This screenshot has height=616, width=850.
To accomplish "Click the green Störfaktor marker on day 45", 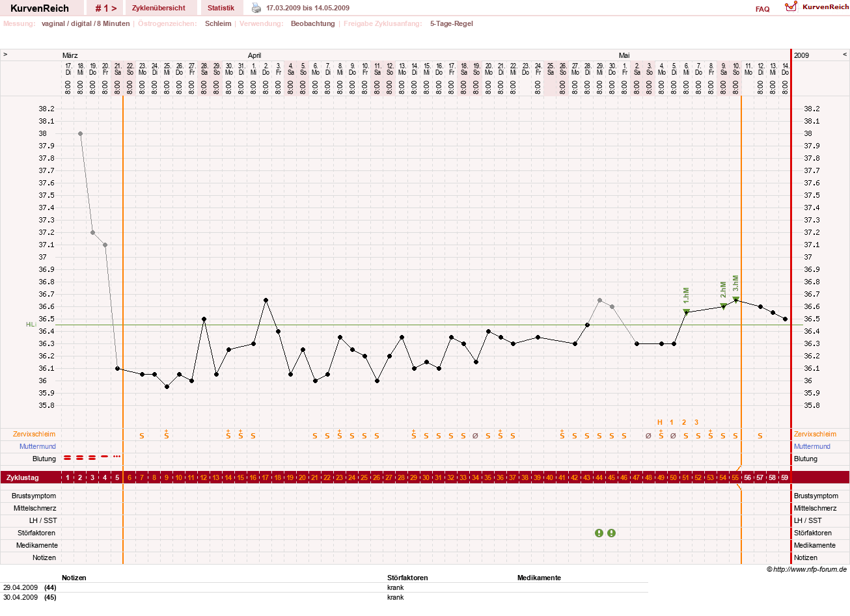I will (612, 533).
